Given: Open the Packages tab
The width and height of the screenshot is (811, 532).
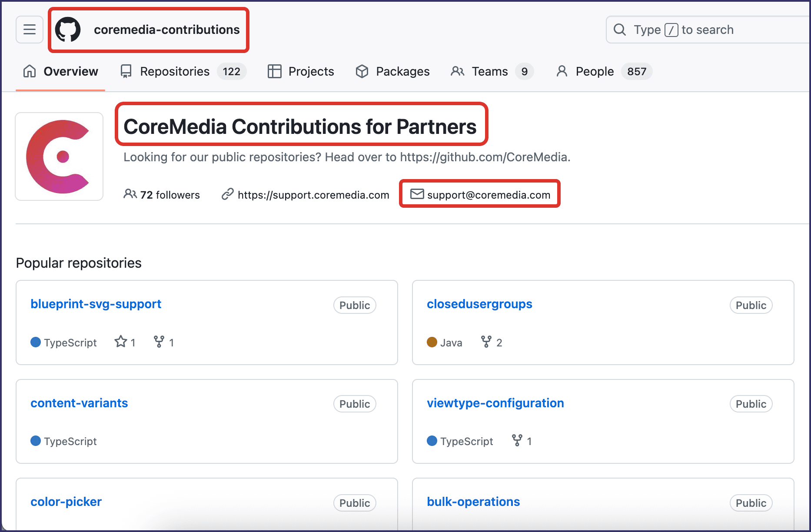Looking at the screenshot, I should (x=392, y=71).
